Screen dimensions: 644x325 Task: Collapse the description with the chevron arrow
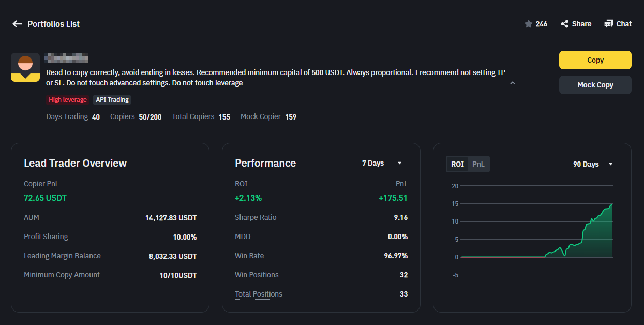tap(513, 83)
